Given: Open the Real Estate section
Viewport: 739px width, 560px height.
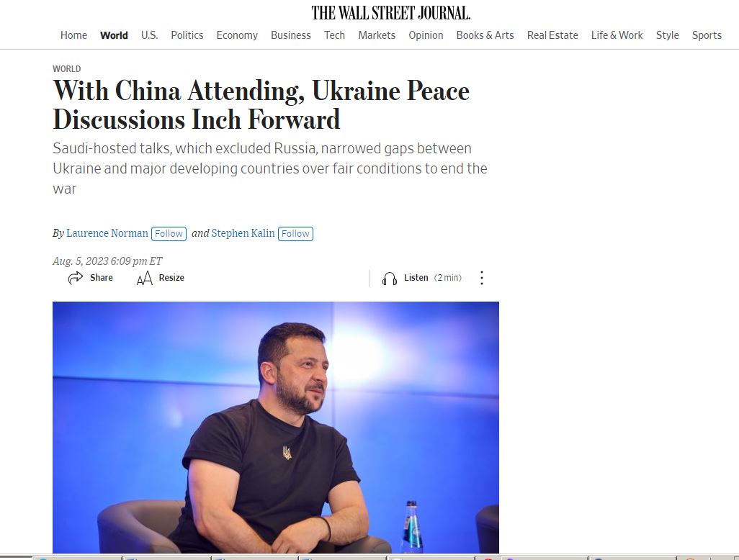Looking at the screenshot, I should tap(552, 35).
